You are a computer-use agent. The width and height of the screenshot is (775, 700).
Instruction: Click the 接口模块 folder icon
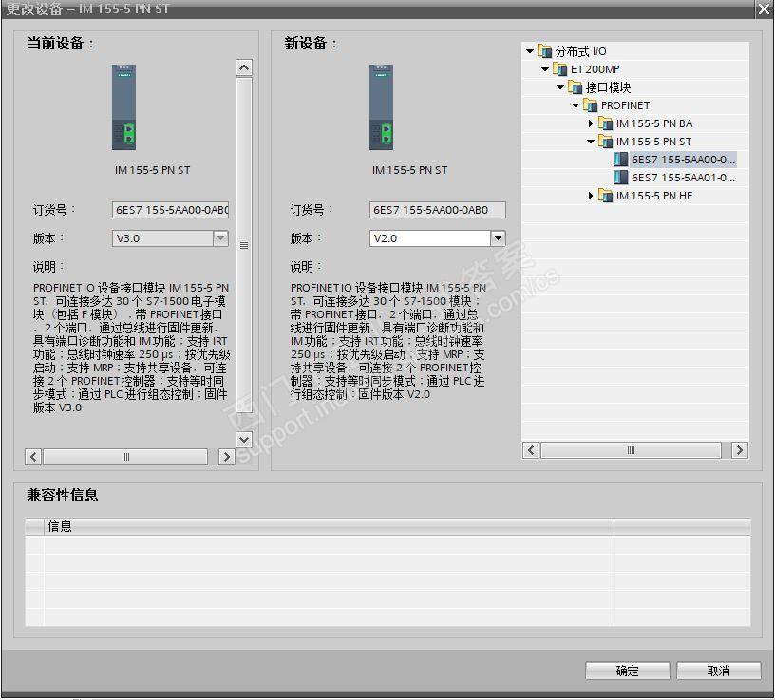(576, 87)
